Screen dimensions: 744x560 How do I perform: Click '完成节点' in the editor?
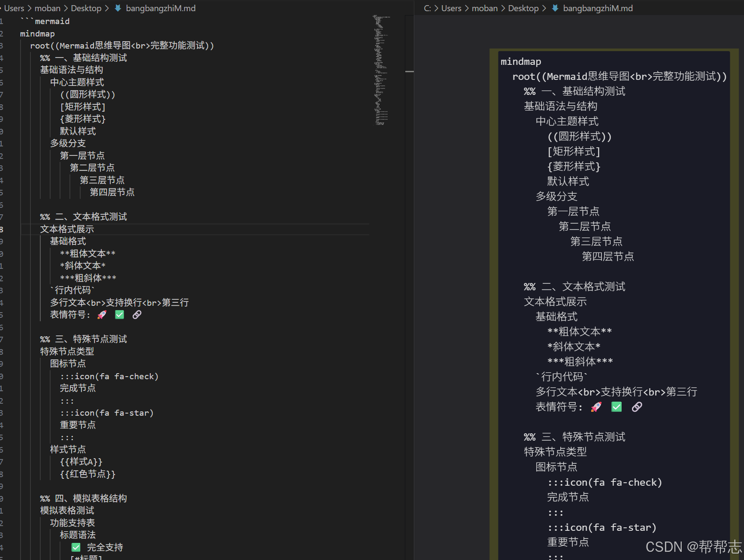tap(78, 388)
